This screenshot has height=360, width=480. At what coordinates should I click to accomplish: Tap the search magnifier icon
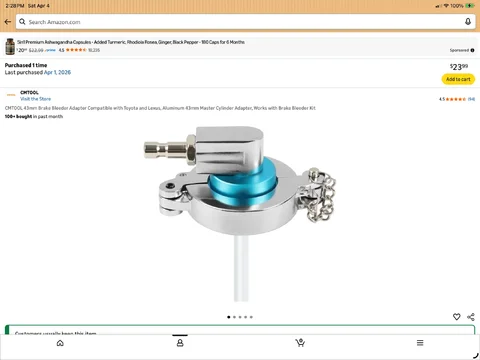pyautogui.click(x=22, y=22)
